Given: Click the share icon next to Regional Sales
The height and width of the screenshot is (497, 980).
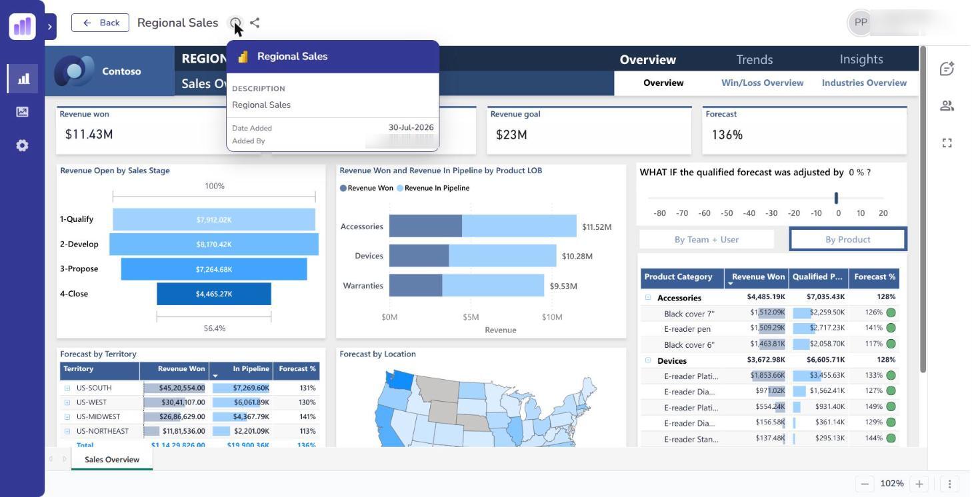Looking at the screenshot, I should pos(255,23).
